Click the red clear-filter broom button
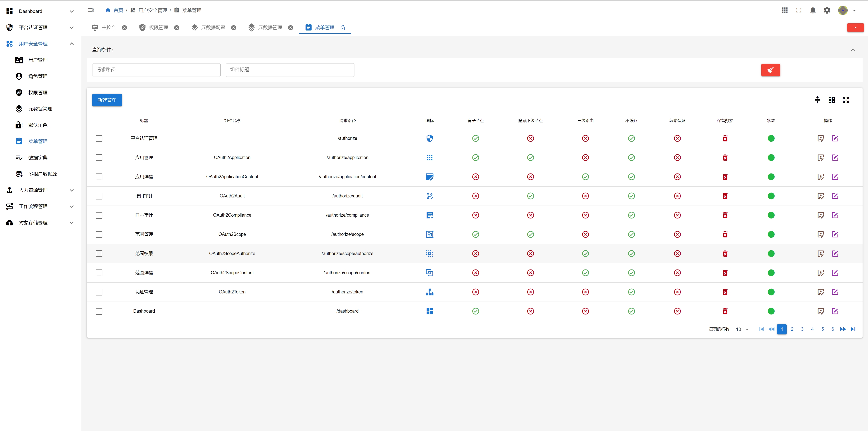Screen dimensions: 868x431 (x=770, y=70)
